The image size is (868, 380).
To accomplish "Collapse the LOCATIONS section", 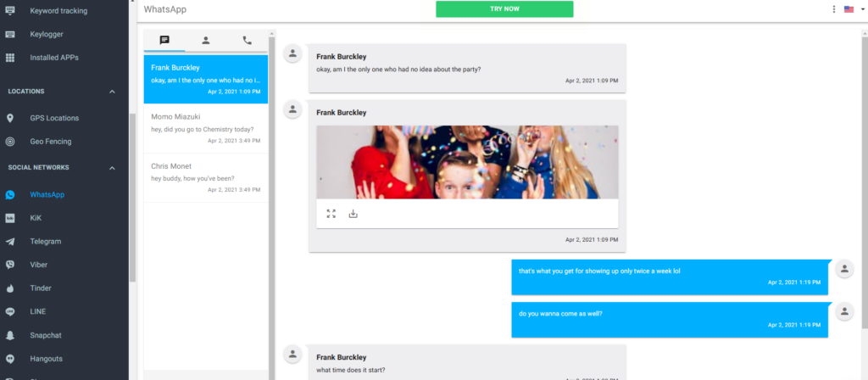I will (112, 92).
